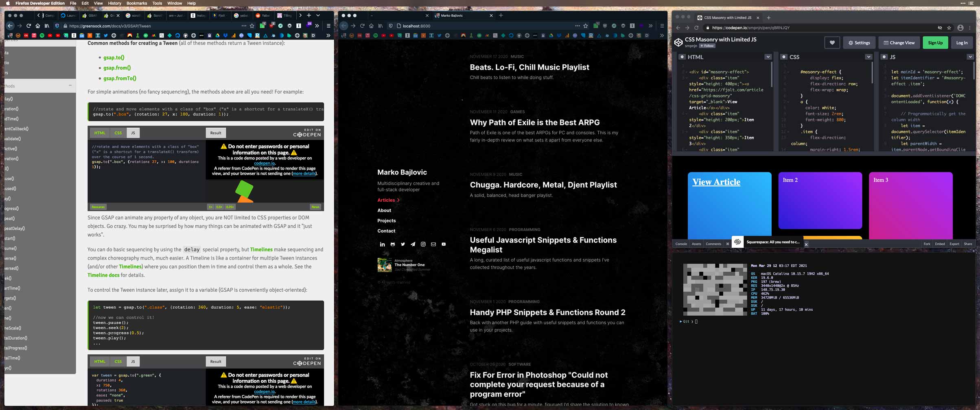Close Squarespace ad in CodePen footer
The height and width of the screenshot is (410, 980).
[x=806, y=244]
